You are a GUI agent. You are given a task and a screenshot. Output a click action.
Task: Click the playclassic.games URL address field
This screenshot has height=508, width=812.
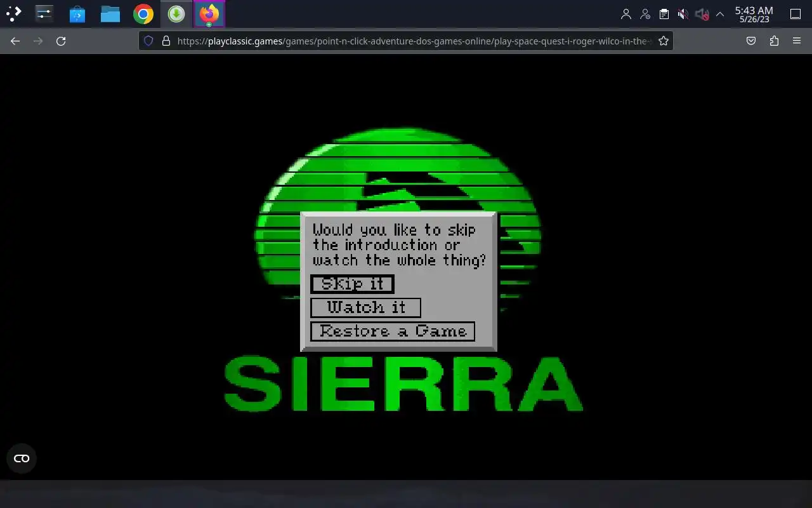tap(413, 41)
